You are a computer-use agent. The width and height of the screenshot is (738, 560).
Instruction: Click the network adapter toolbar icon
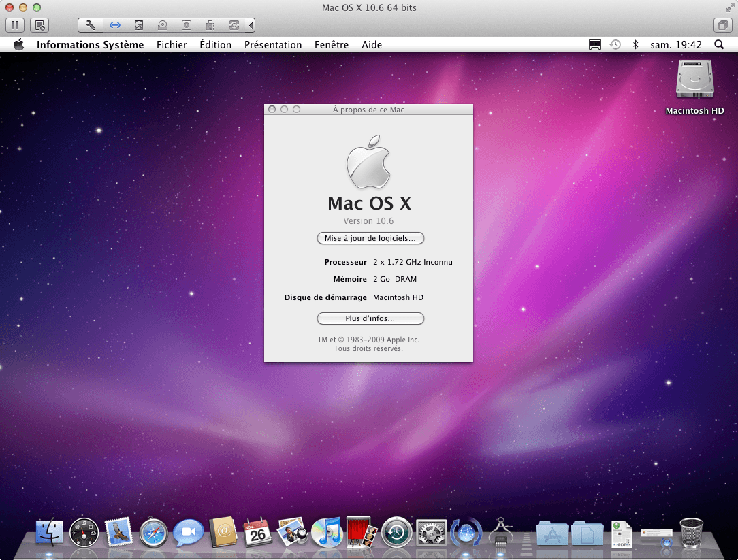pos(115,25)
